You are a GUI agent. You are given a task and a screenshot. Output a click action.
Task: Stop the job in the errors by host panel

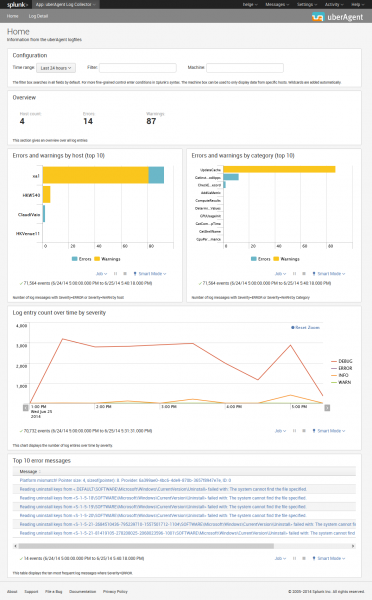125,274
